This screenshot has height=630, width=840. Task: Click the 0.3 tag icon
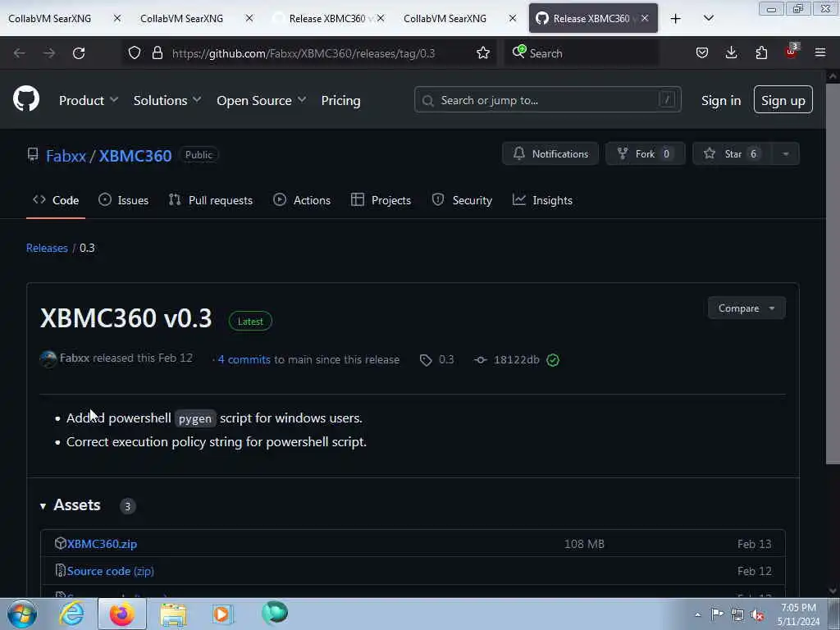(x=426, y=360)
